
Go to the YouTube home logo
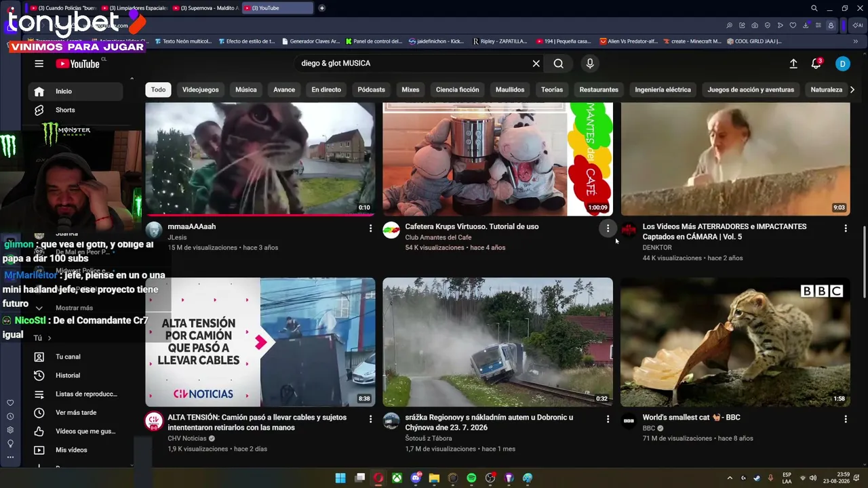pos(77,64)
